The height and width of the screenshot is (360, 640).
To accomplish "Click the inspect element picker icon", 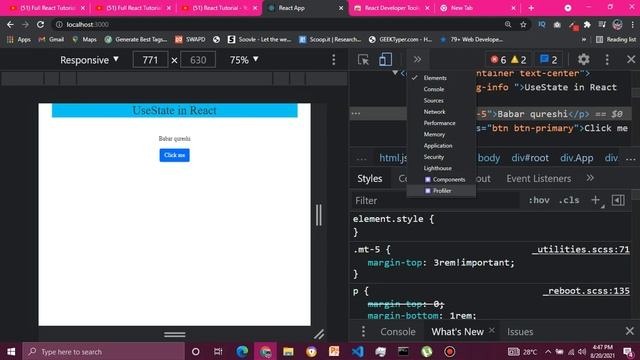I will coord(363,60).
